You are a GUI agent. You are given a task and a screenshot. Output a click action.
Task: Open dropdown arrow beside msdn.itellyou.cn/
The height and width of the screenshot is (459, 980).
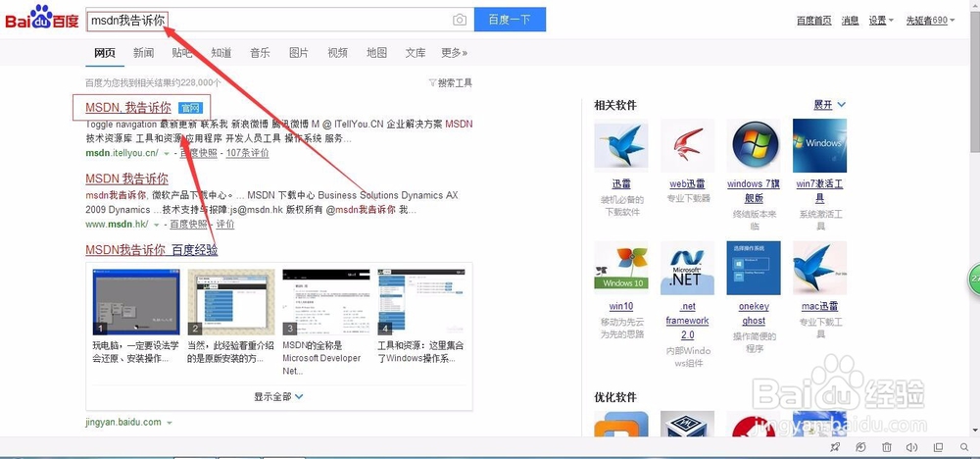pos(167,154)
